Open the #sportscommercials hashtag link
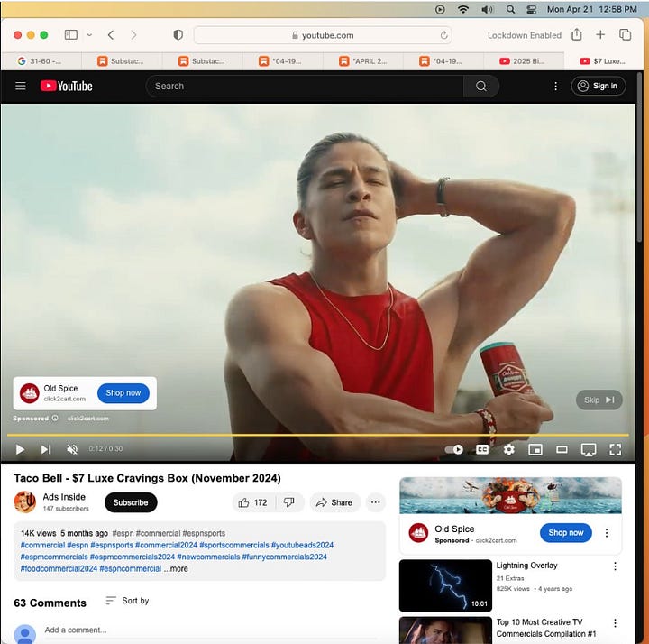 234,545
